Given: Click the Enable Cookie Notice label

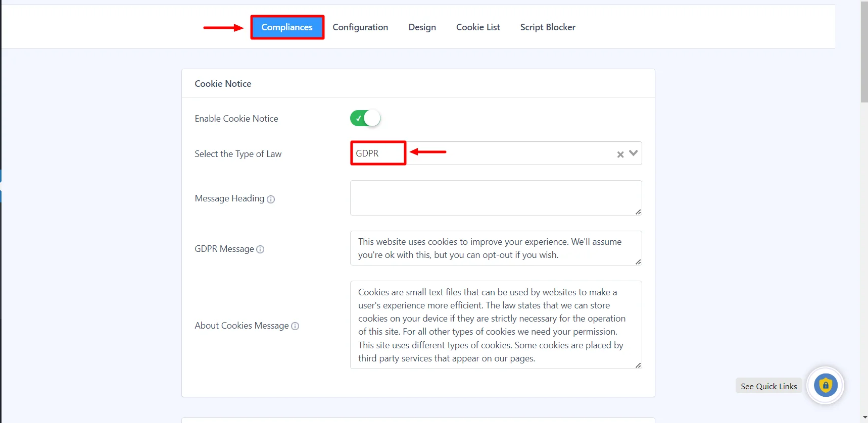Looking at the screenshot, I should (236, 119).
